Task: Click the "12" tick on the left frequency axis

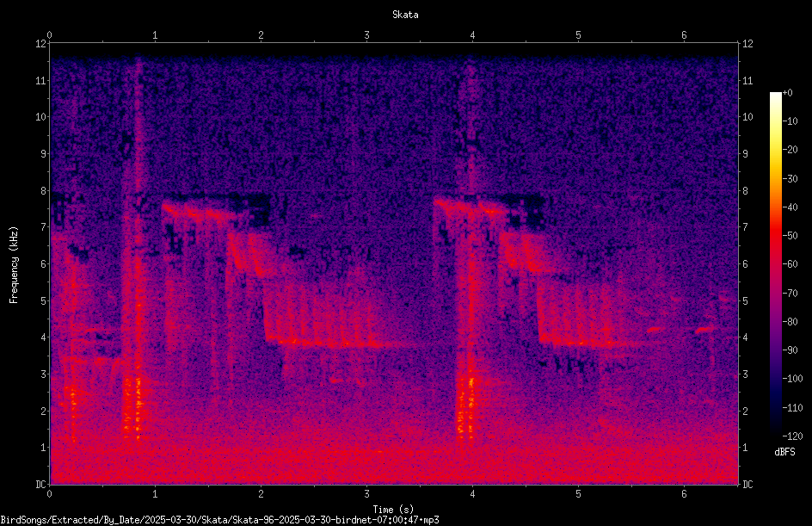Action: [40, 44]
